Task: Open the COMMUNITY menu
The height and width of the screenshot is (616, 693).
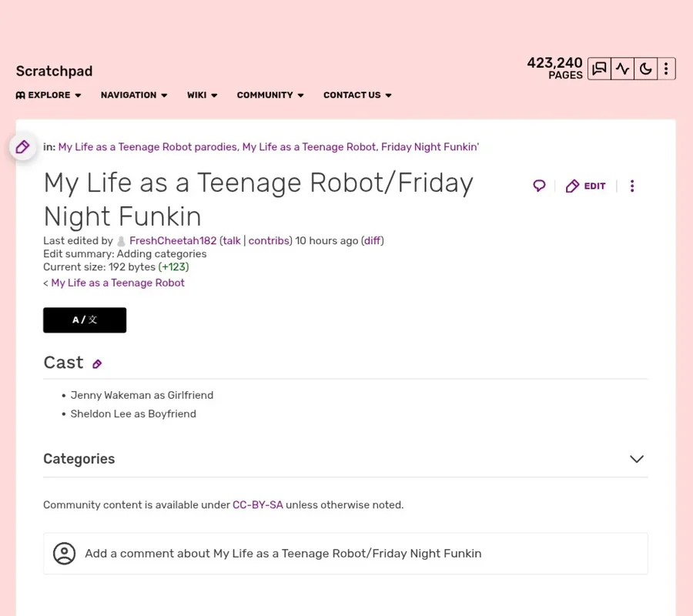Action: pos(270,95)
